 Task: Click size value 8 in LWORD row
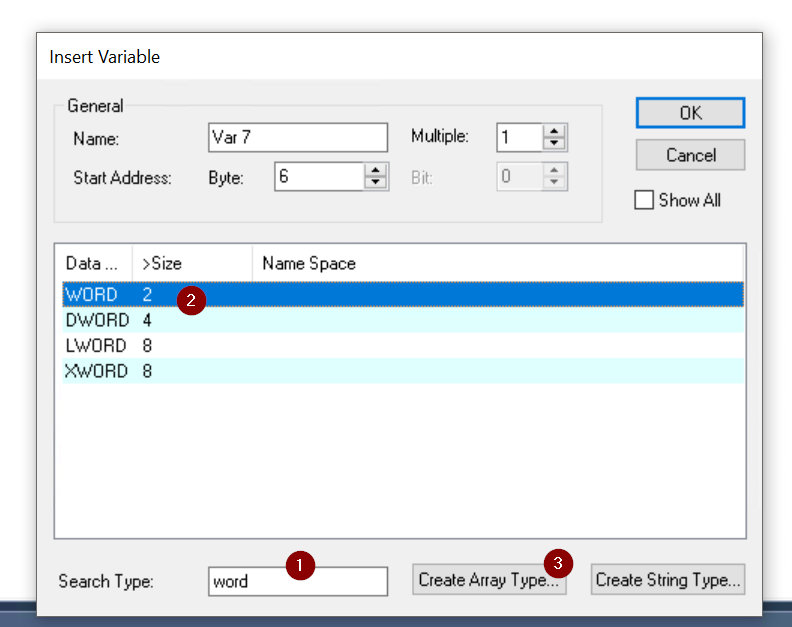147,346
